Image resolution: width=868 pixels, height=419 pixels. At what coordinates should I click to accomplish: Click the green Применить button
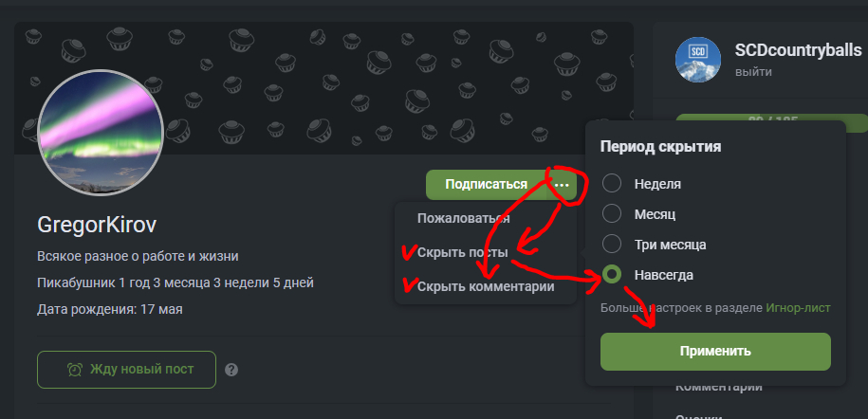715,351
